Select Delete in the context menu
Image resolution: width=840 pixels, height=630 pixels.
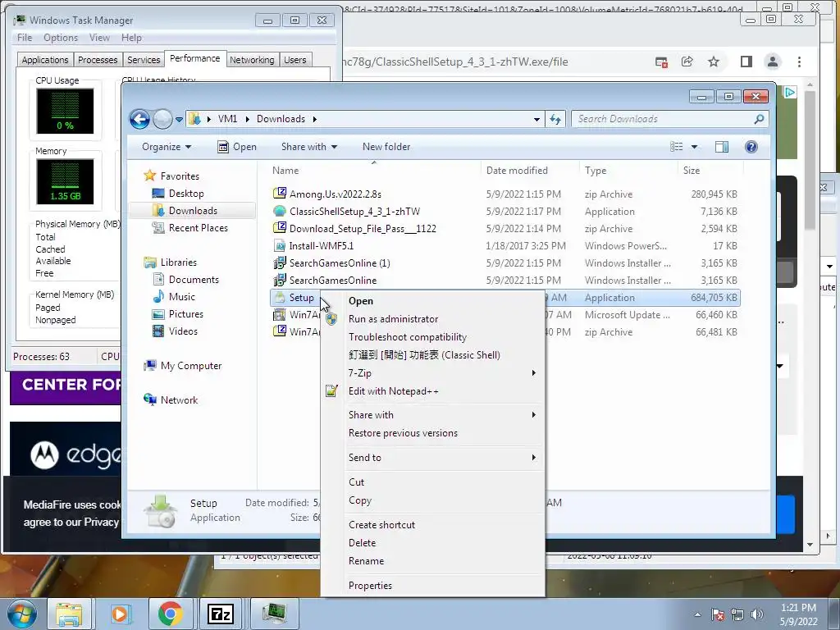click(362, 543)
